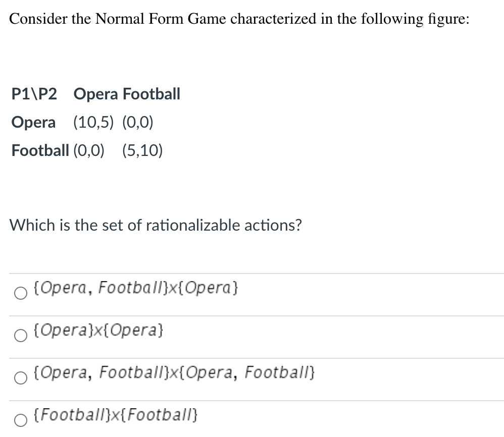The width and height of the screenshot is (504, 437).
Task: Click the answer text {Opera, Football}x{Opera, Football}
Action: tap(175, 373)
